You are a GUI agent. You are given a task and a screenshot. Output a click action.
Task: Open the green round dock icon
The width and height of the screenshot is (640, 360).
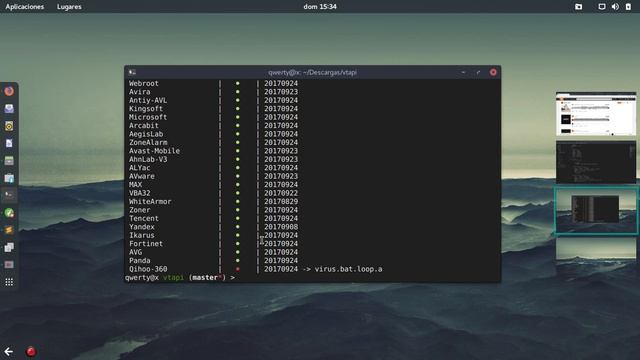coord(9,213)
